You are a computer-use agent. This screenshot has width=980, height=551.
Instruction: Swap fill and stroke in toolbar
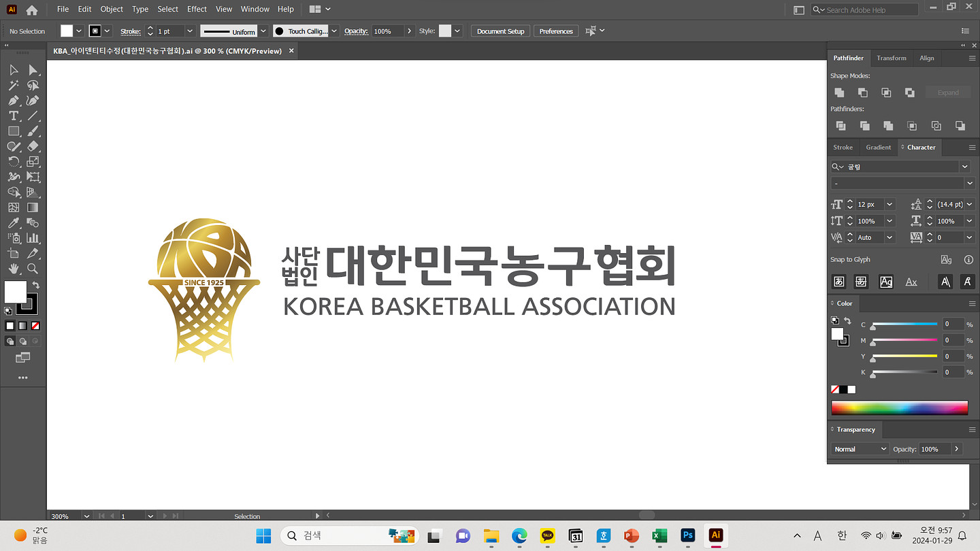[x=36, y=285]
